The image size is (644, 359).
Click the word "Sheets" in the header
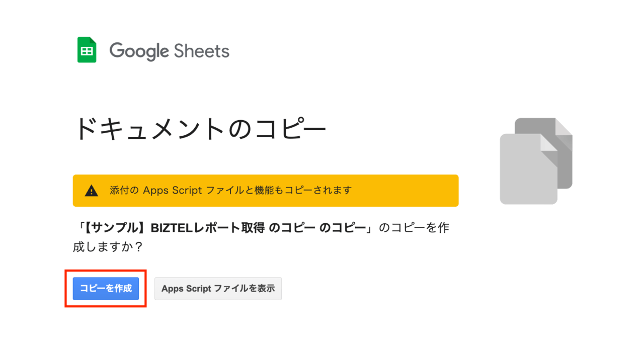201,51
